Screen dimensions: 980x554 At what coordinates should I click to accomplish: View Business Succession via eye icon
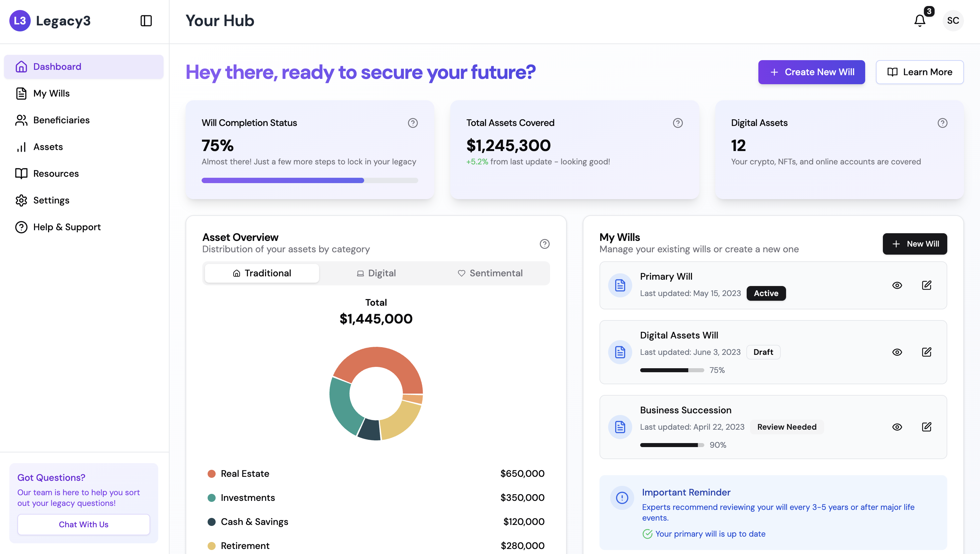pyautogui.click(x=897, y=427)
